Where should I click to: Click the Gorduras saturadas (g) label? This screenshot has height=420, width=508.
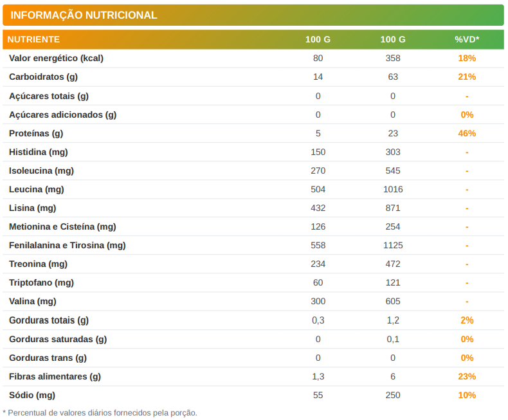click(x=58, y=339)
